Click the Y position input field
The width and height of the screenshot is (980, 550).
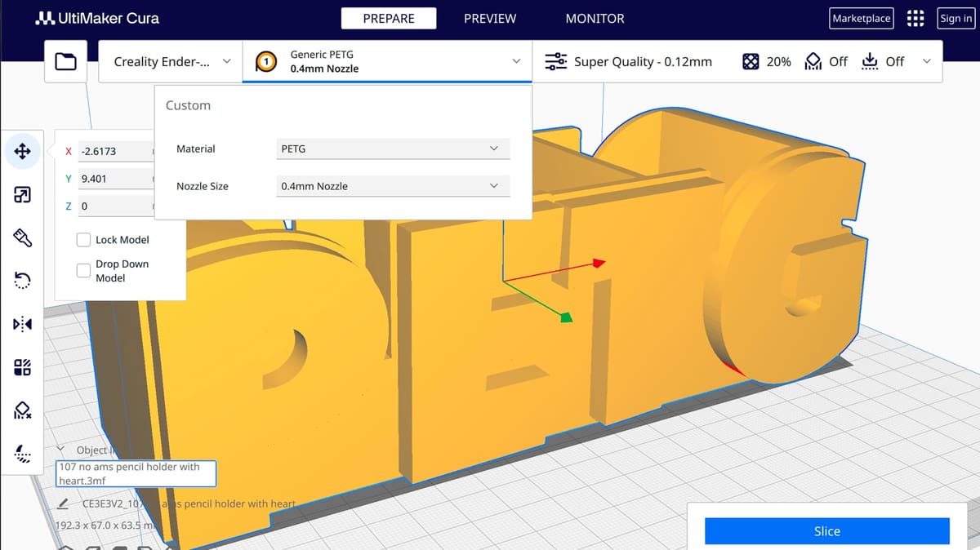point(115,178)
